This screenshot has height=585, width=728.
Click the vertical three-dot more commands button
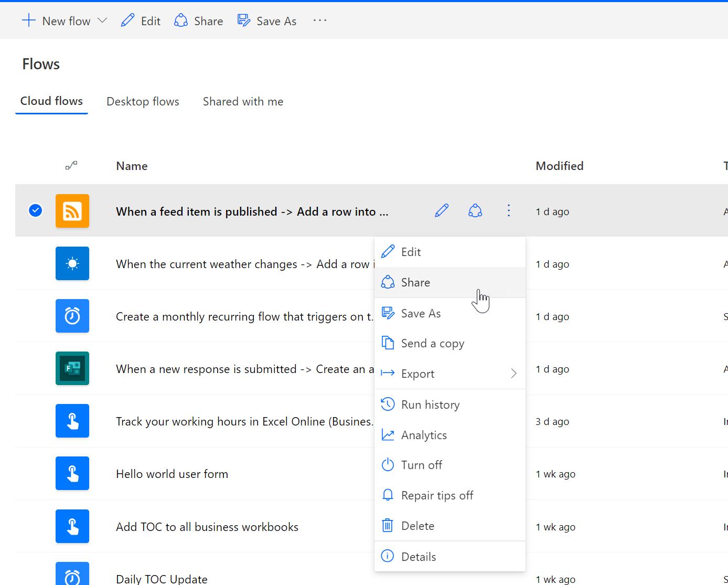click(x=509, y=211)
